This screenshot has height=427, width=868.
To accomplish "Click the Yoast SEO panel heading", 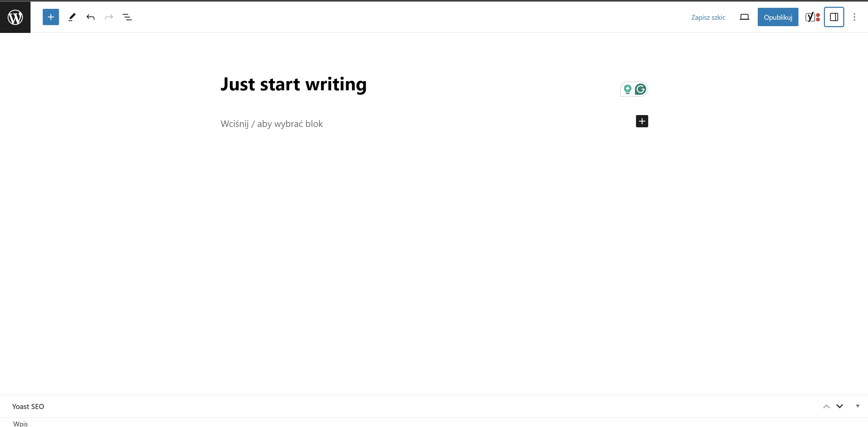I will (x=28, y=406).
